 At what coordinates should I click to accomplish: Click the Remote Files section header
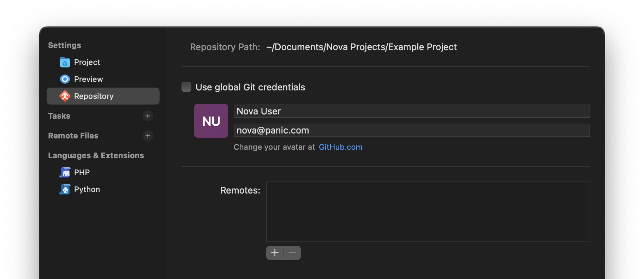coord(73,136)
